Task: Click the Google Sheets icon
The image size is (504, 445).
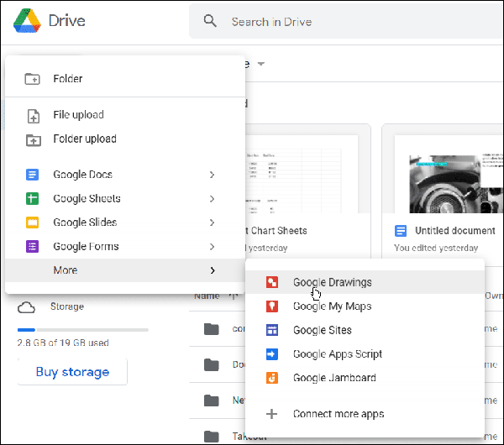Action: (32, 198)
